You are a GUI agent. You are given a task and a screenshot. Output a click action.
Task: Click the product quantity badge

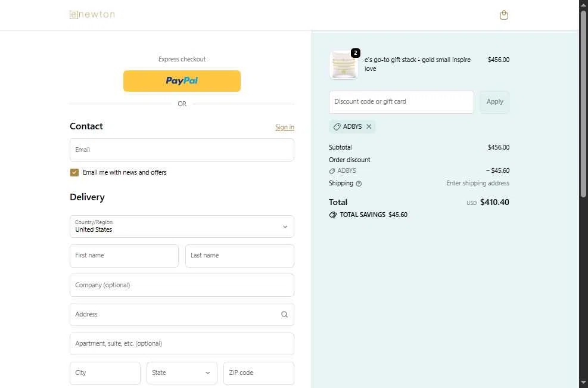[x=356, y=53]
